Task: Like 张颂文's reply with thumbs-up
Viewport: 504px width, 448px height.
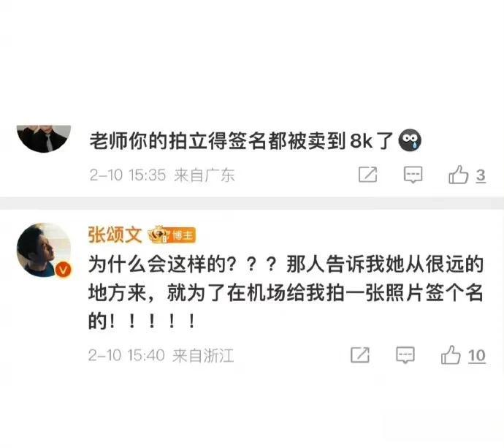Action: [x=451, y=355]
